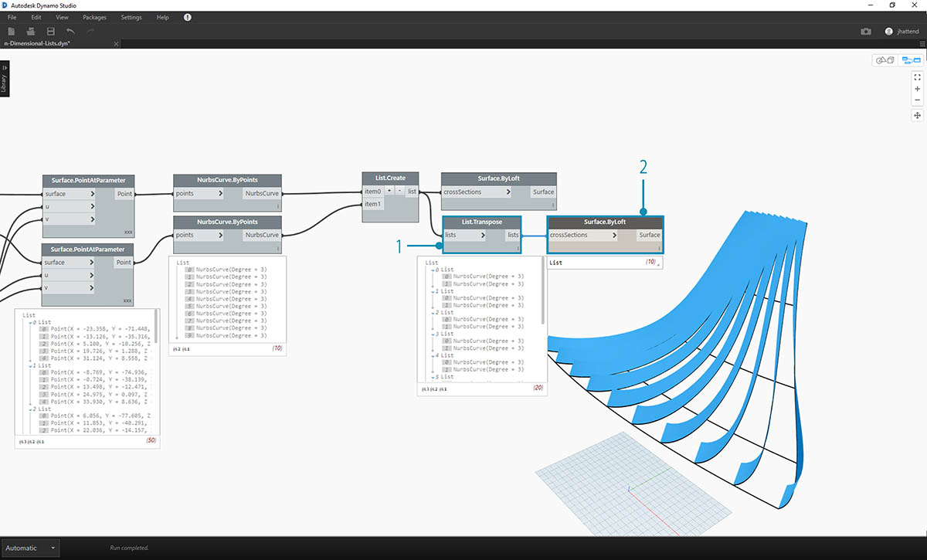
Task: Click the Save icon in toolbar
Action: [51, 31]
